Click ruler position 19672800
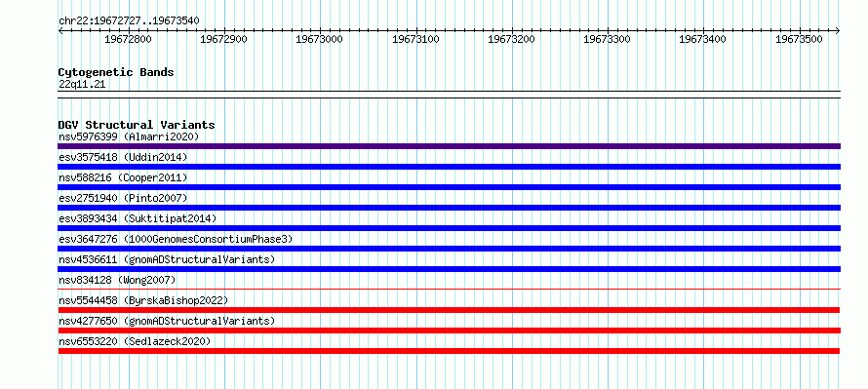This screenshot has width=868, height=389. tap(128, 39)
